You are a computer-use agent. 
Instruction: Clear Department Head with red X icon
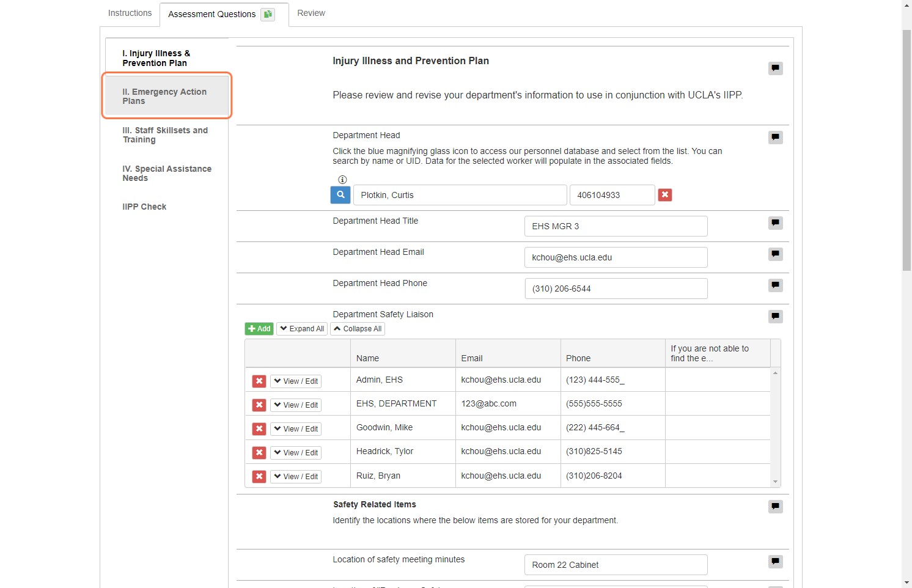click(665, 195)
